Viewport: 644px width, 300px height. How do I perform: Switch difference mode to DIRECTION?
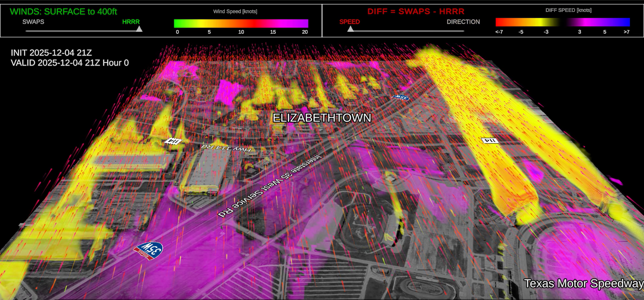click(463, 22)
